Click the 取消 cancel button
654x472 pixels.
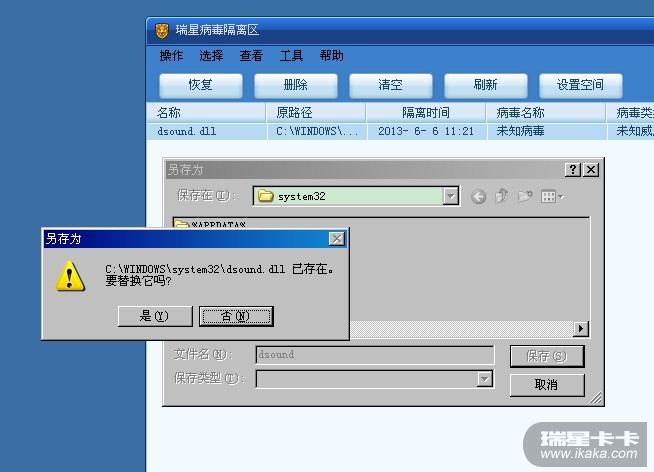547,385
